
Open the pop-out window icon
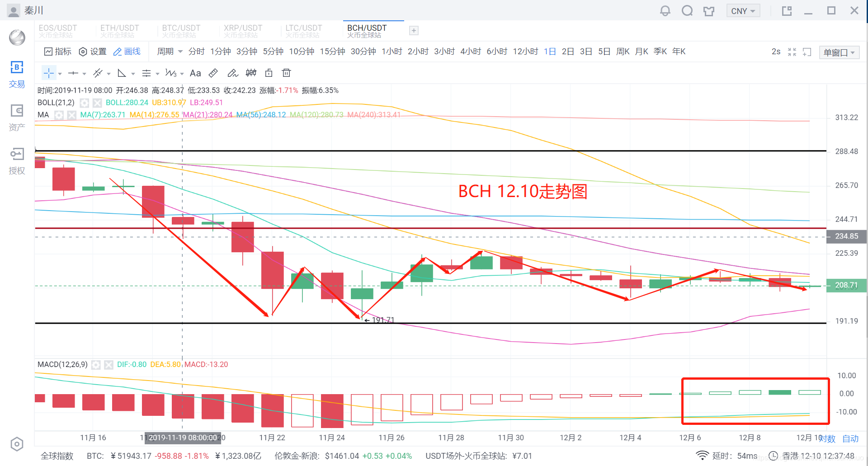(787, 11)
